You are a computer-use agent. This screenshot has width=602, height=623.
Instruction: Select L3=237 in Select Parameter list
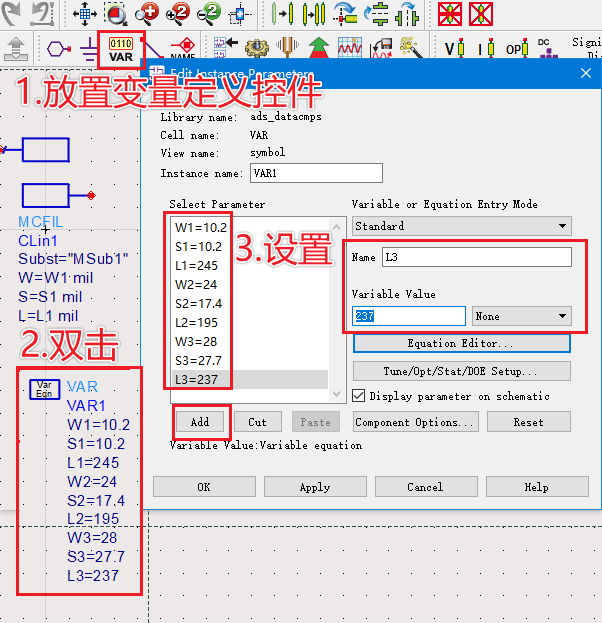[250, 379]
